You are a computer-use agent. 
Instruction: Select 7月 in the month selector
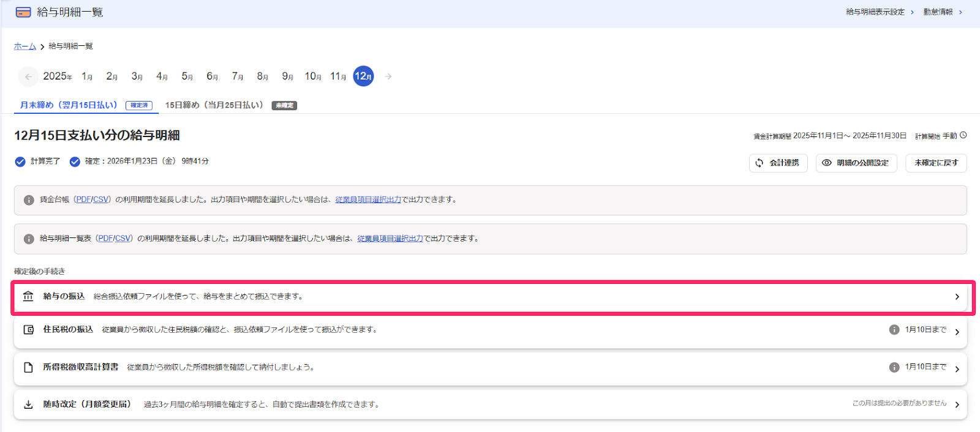coord(238,76)
